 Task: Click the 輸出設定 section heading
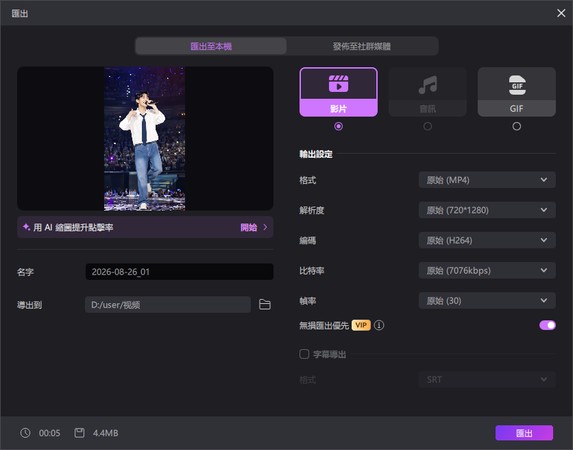316,154
